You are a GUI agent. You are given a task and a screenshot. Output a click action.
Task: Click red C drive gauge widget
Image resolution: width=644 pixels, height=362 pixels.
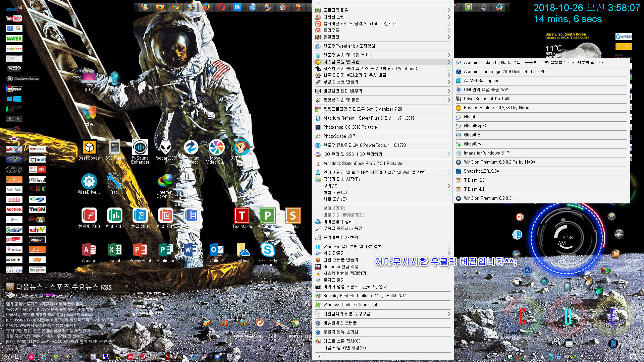pyautogui.click(x=523, y=316)
